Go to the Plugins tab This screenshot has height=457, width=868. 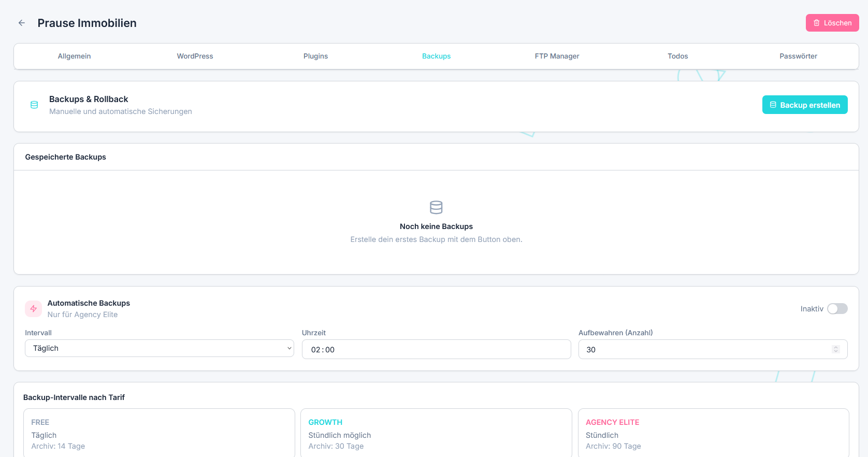point(315,56)
